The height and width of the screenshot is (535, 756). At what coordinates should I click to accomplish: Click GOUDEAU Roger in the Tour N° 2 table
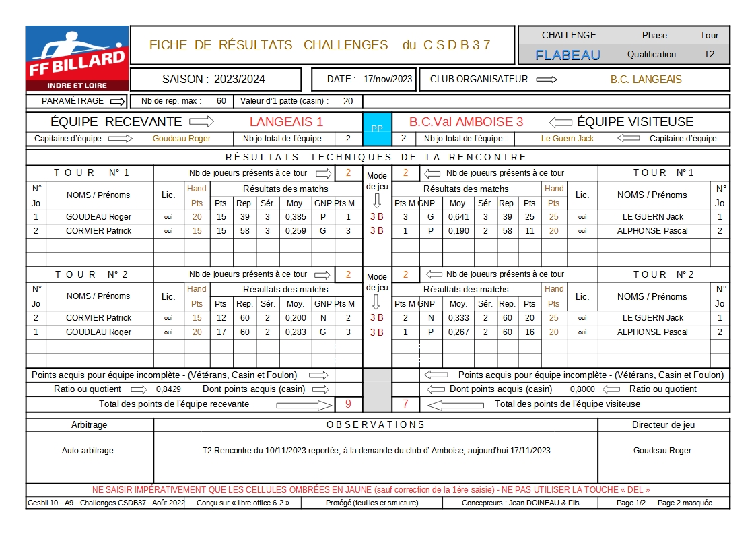99,332
